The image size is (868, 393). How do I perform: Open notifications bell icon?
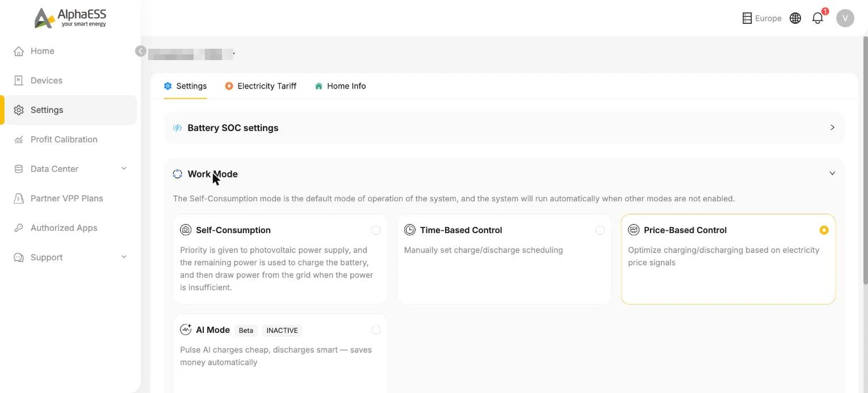pos(817,18)
